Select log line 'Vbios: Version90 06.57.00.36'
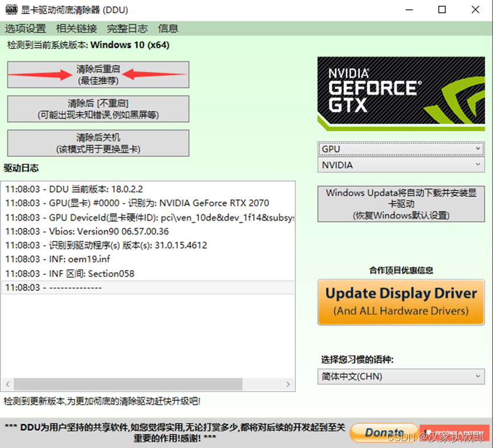The width and height of the screenshot is (493, 448). [148, 231]
